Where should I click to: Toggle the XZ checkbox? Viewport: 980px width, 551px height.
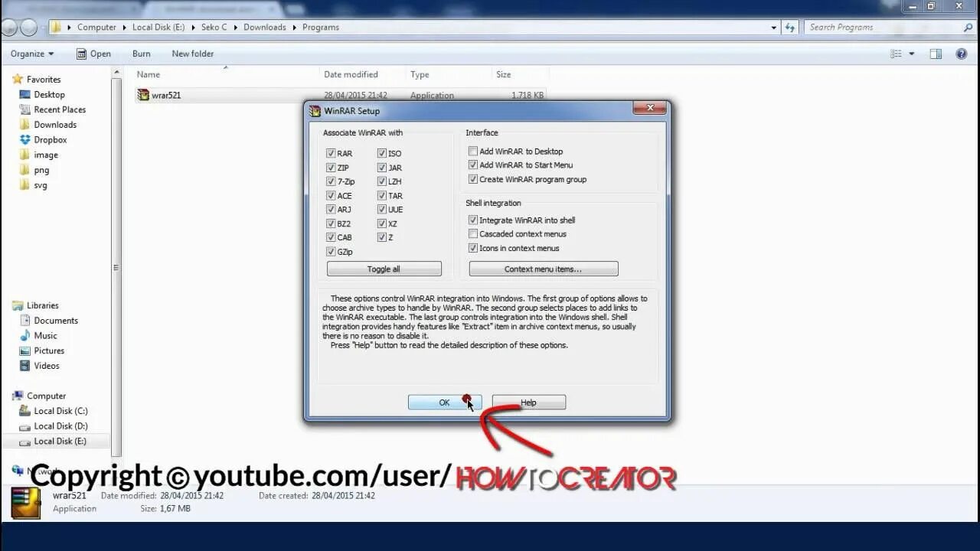[381, 223]
